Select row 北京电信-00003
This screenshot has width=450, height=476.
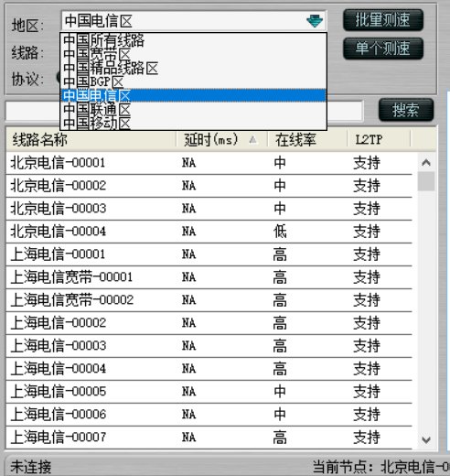pos(209,209)
